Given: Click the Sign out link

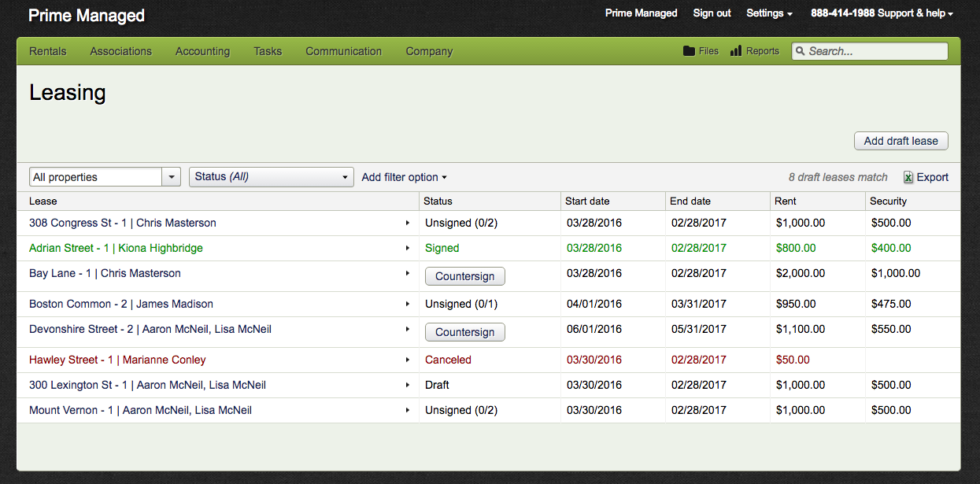Looking at the screenshot, I should 712,13.
